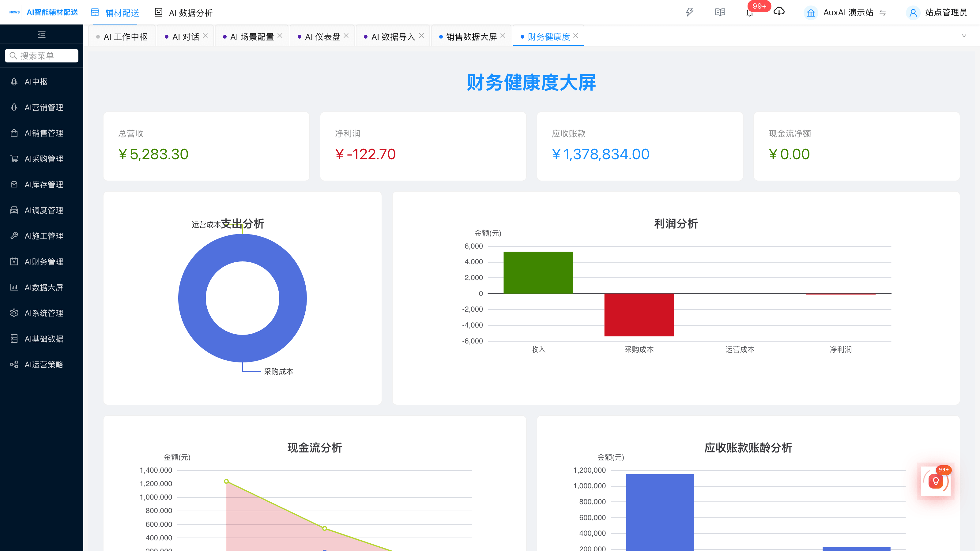Viewport: 980px width, 551px height.
Task: Click the cart icon beside AI采购管理
Action: (14, 159)
